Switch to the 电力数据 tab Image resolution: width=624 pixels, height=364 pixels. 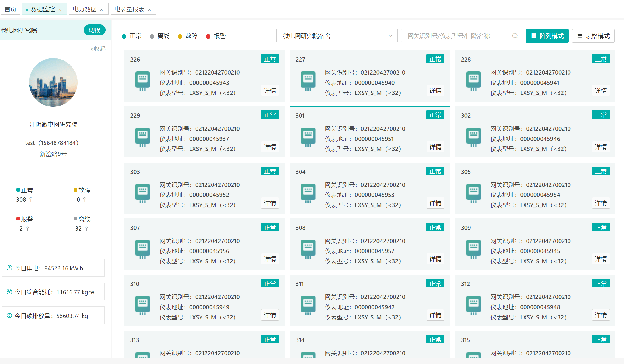tap(84, 9)
